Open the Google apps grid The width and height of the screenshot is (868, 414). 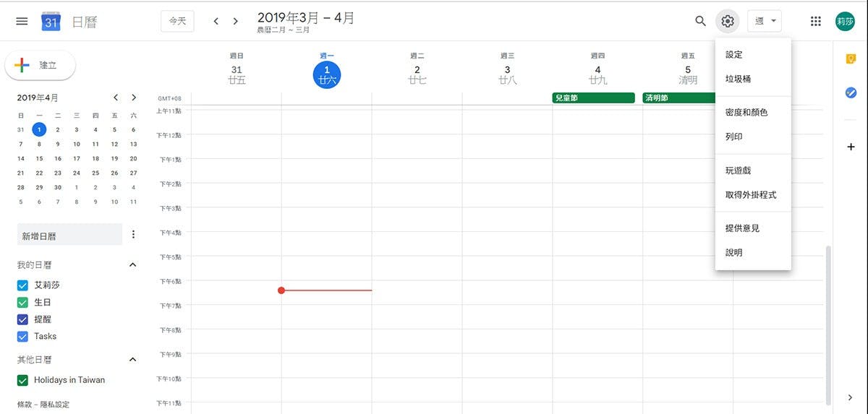816,22
